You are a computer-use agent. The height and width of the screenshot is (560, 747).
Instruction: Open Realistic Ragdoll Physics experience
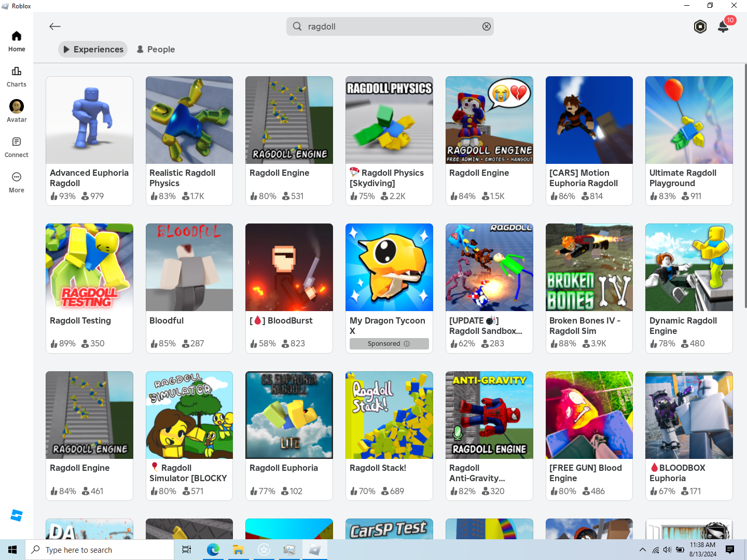[x=189, y=141]
